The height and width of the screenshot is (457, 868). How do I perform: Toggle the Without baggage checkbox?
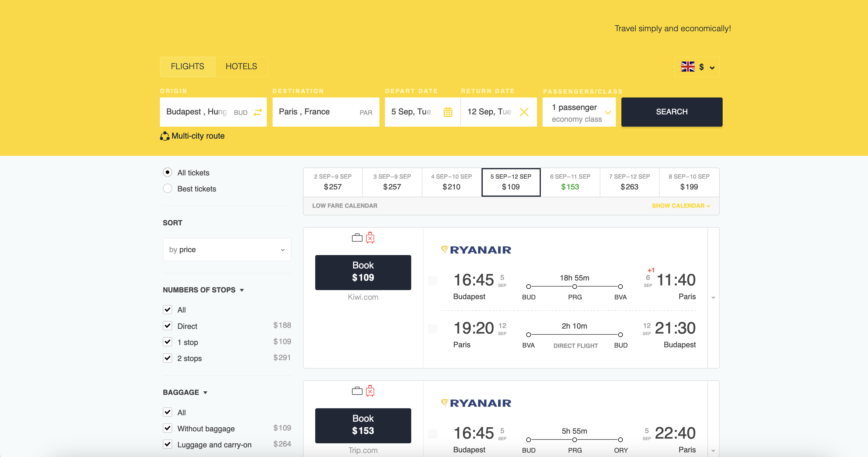tap(168, 428)
